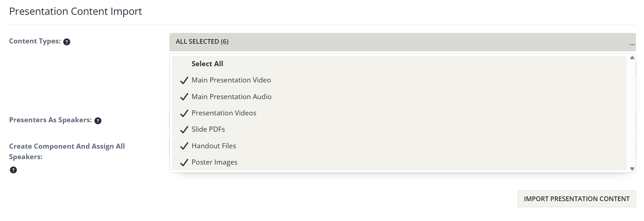Screen dimensions: 644x221
Task: Click the scroll-up arrow of the list
Action: tap(632, 57)
